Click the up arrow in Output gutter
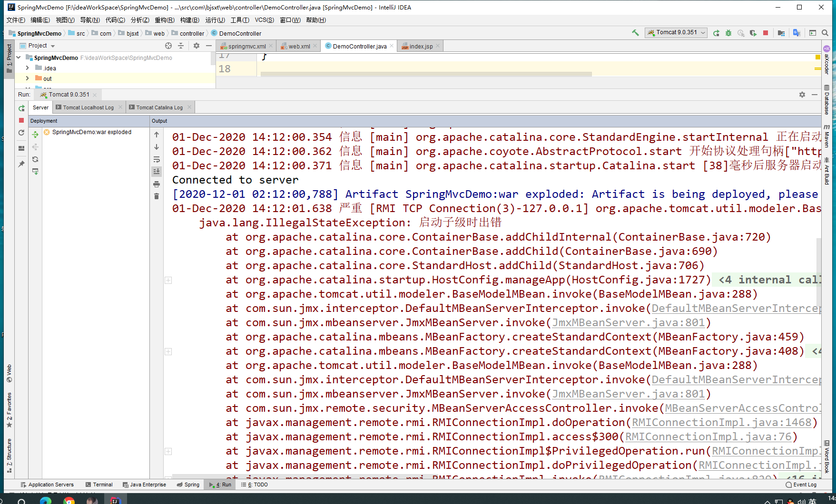Viewport: 836px width, 504px height. point(157,135)
